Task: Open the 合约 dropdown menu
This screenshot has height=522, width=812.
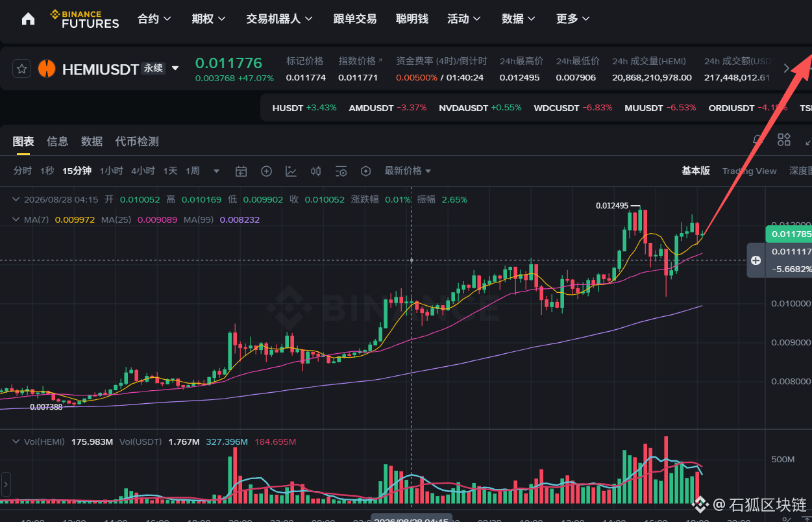Action: [x=154, y=19]
